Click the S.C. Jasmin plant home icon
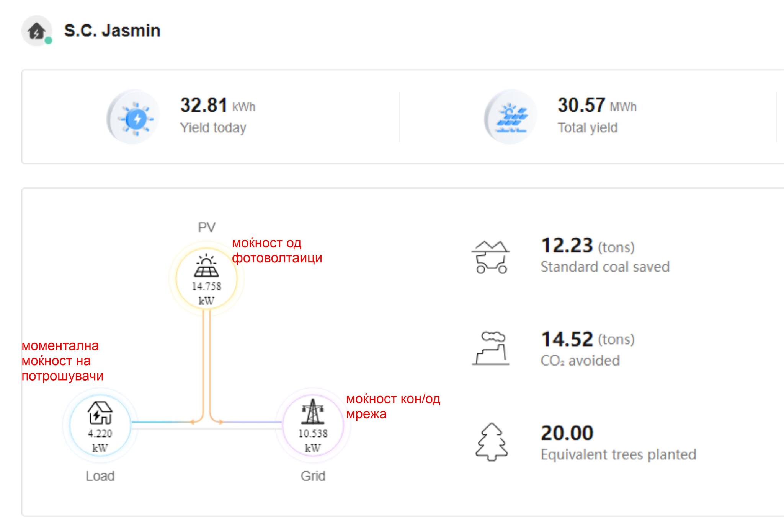Screen dimensions: 784x532 pos(36,31)
